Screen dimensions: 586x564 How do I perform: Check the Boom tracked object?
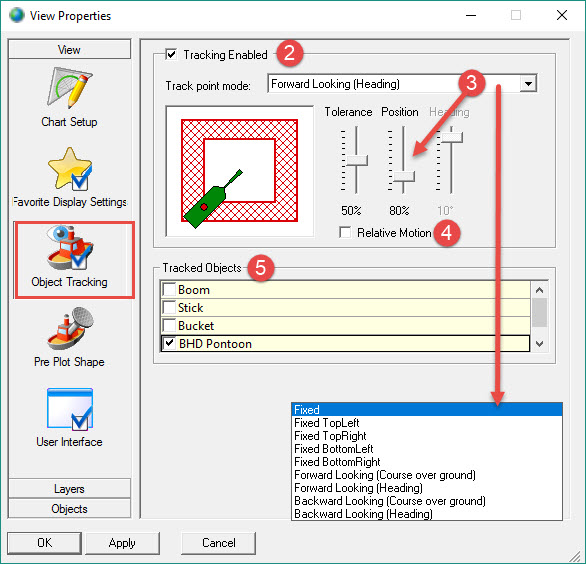pos(169,289)
